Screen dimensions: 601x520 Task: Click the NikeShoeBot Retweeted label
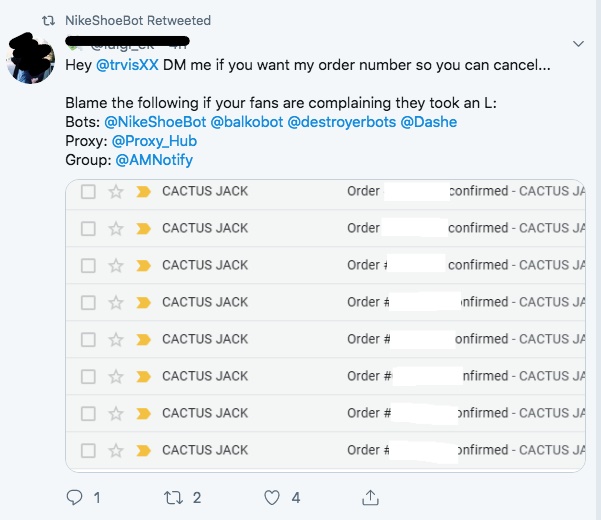(138, 21)
